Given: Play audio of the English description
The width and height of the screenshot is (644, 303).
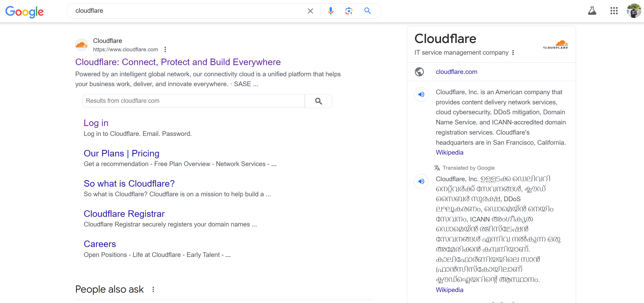Looking at the screenshot, I should point(421,94).
